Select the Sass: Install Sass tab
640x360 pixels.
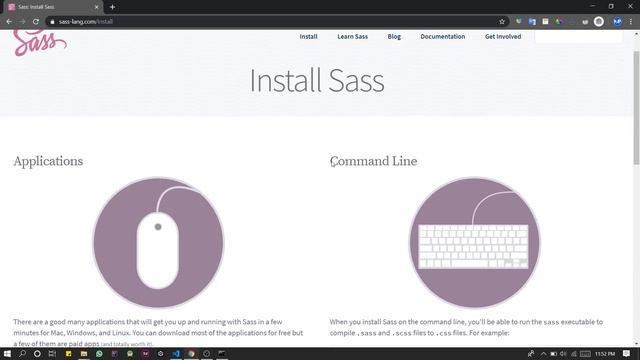53,7
